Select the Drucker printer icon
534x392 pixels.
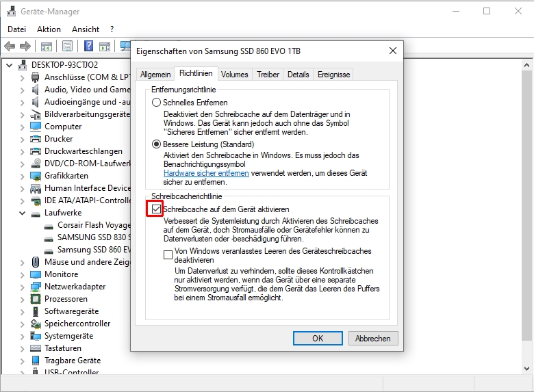tap(36, 139)
